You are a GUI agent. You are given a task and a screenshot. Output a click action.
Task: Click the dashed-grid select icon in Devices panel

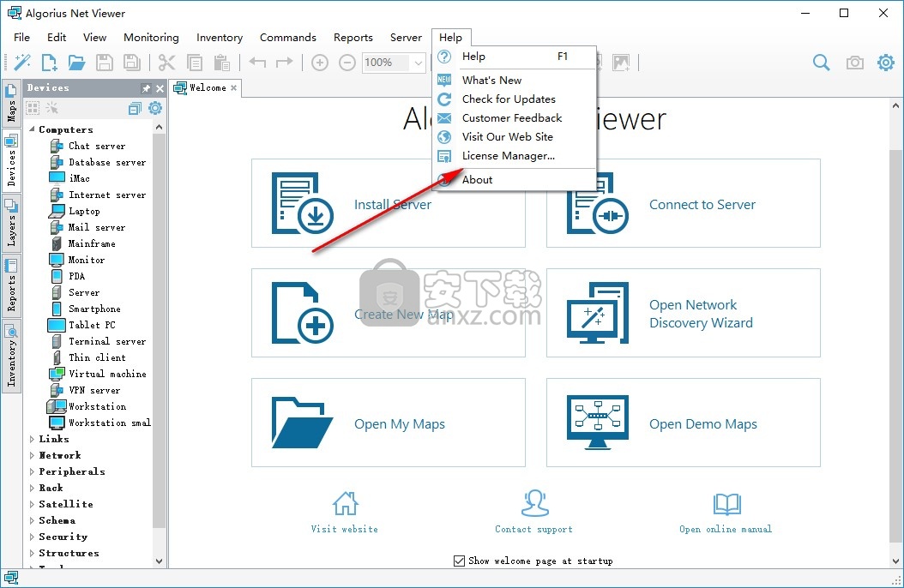coord(33,108)
